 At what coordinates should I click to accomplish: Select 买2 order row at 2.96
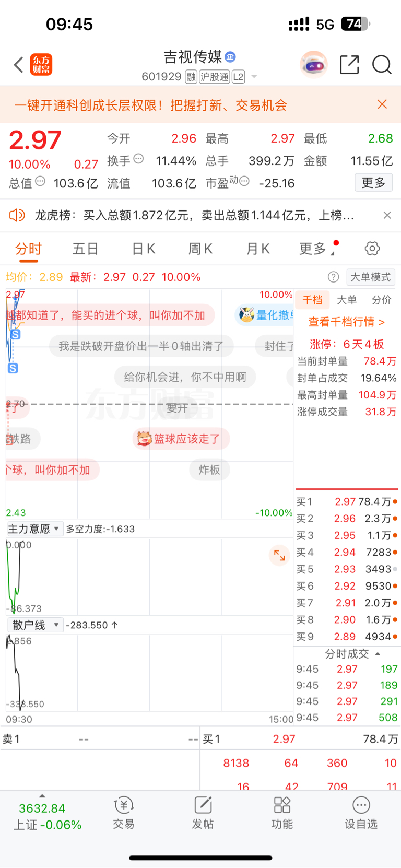tap(347, 519)
